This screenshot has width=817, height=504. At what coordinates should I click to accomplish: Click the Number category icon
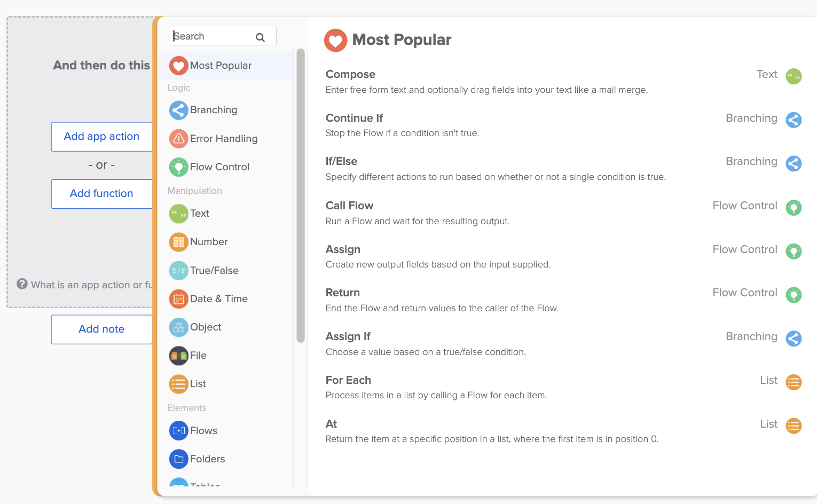click(178, 242)
